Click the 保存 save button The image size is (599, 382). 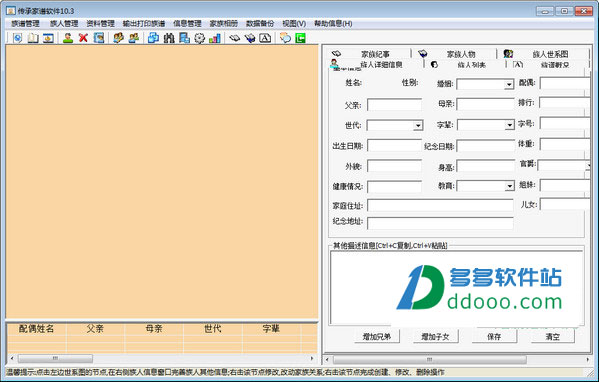[x=494, y=337]
